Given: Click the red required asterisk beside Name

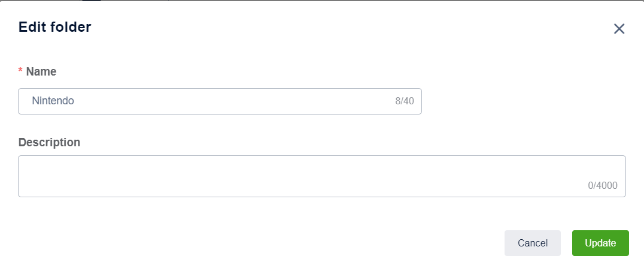Looking at the screenshot, I should coord(21,72).
